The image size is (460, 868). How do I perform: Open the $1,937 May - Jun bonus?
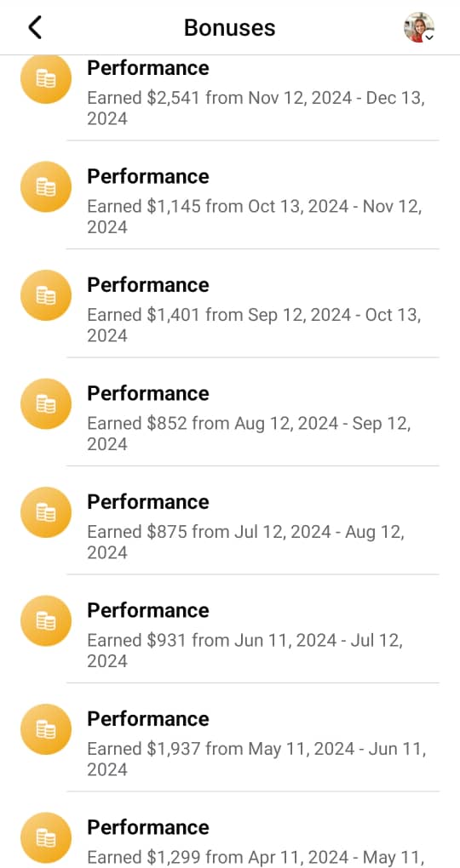click(x=230, y=737)
